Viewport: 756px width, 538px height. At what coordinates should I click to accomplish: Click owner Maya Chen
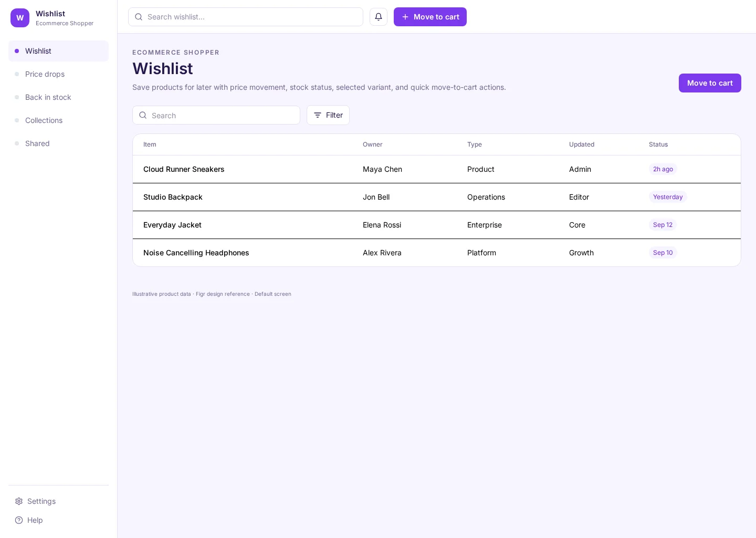click(382, 169)
